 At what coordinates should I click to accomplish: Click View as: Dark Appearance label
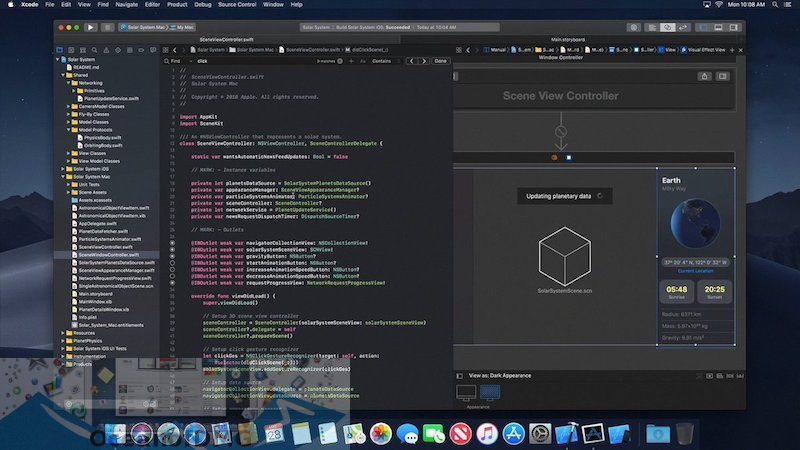click(500, 376)
